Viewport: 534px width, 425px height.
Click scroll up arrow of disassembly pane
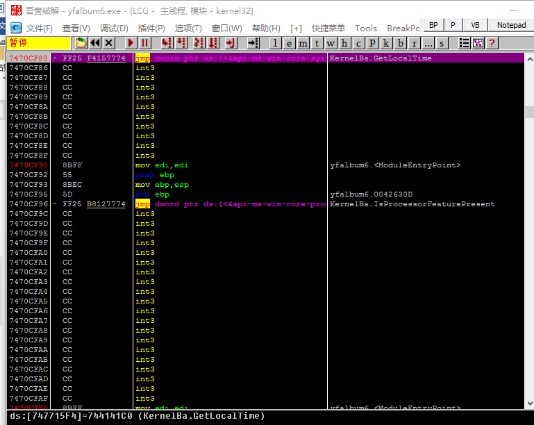pos(530,59)
